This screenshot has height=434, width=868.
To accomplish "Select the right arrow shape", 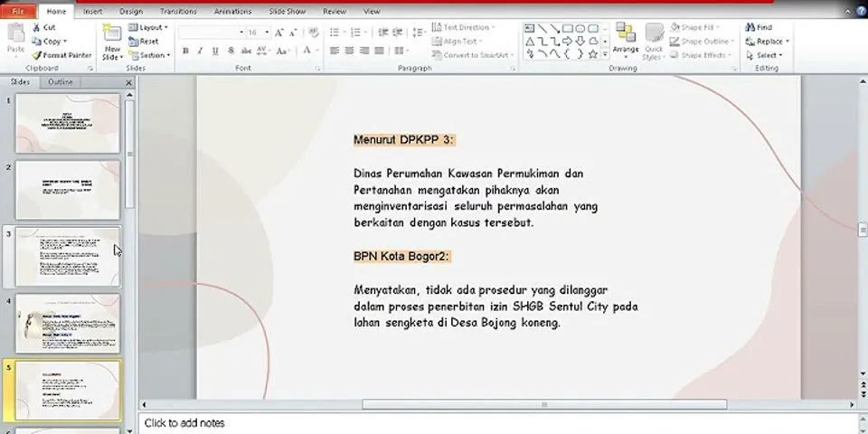I will click(568, 41).
